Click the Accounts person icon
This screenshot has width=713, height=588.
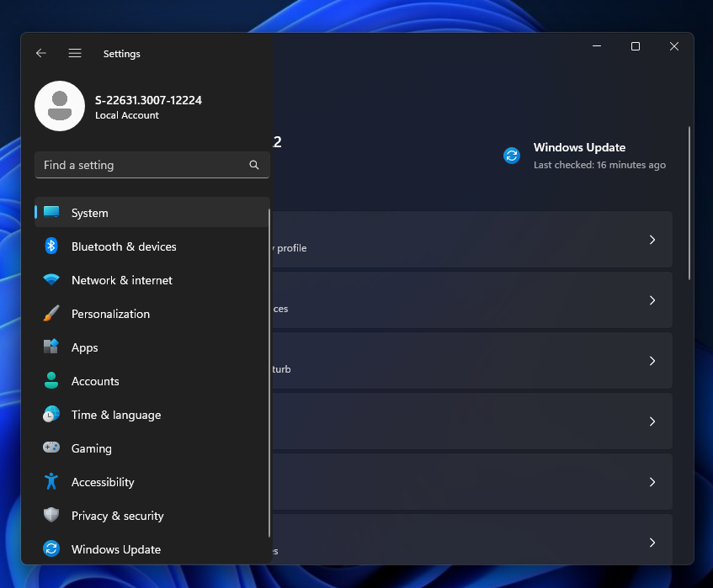click(x=51, y=380)
